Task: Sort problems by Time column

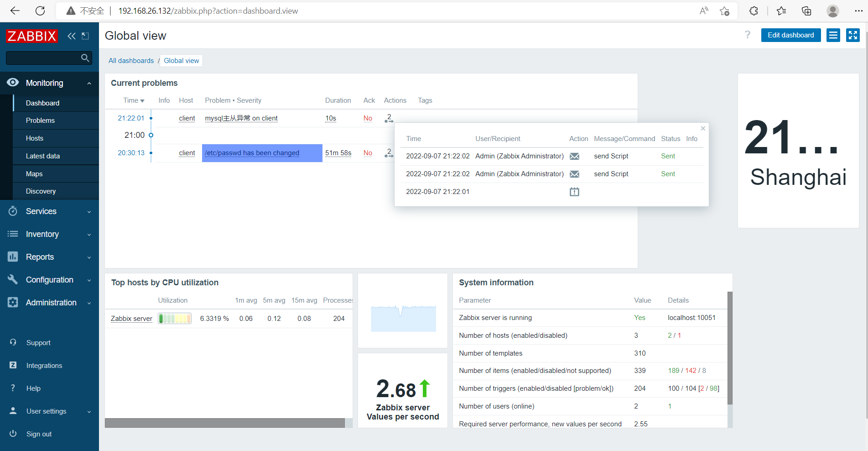Action: pyautogui.click(x=134, y=100)
